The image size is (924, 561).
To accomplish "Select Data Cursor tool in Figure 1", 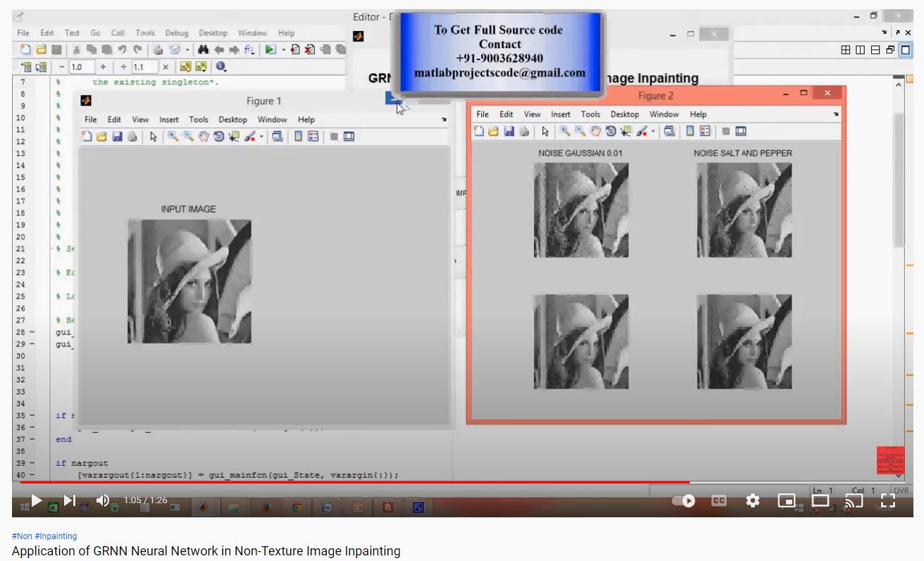I will (234, 137).
